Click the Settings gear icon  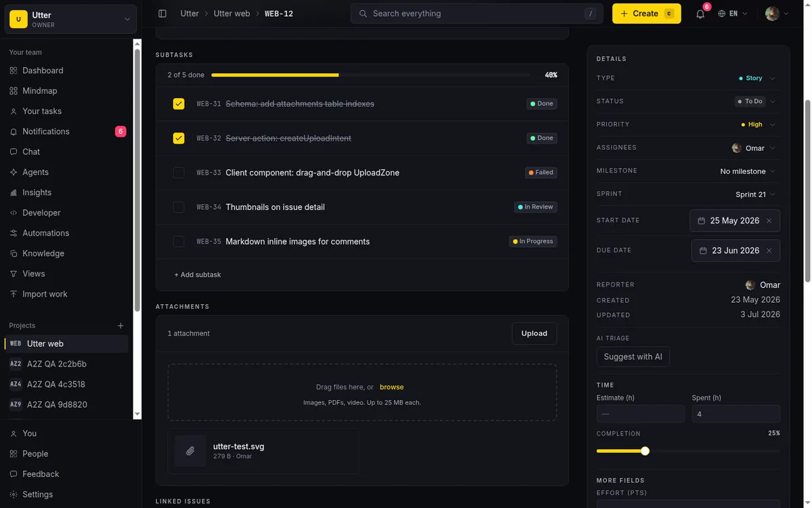point(14,494)
